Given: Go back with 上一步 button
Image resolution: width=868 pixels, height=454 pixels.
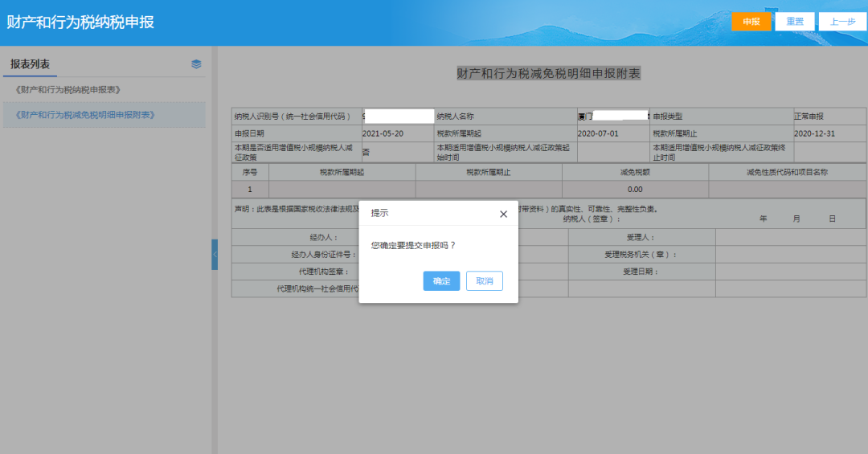Looking at the screenshot, I should pyautogui.click(x=842, y=22).
